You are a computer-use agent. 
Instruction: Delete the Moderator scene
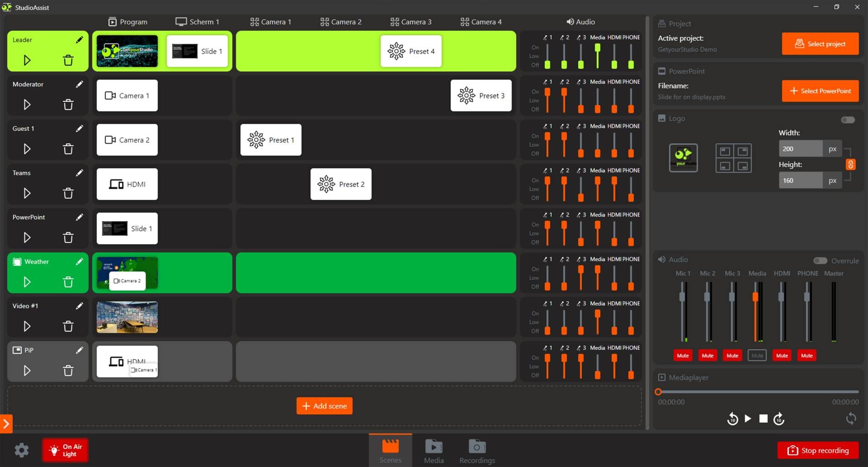(x=68, y=105)
